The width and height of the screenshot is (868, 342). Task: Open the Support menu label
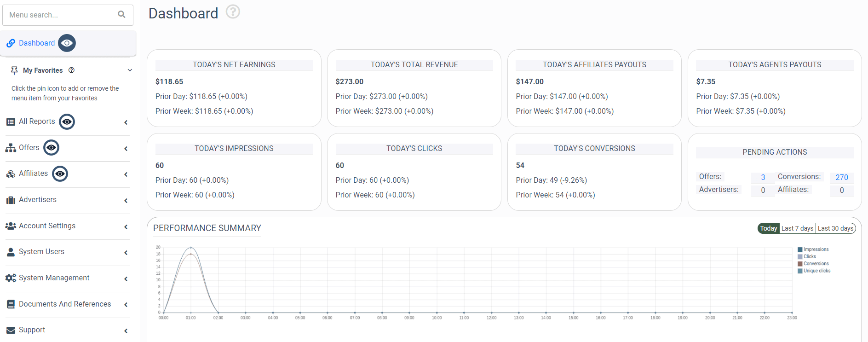[x=32, y=330]
